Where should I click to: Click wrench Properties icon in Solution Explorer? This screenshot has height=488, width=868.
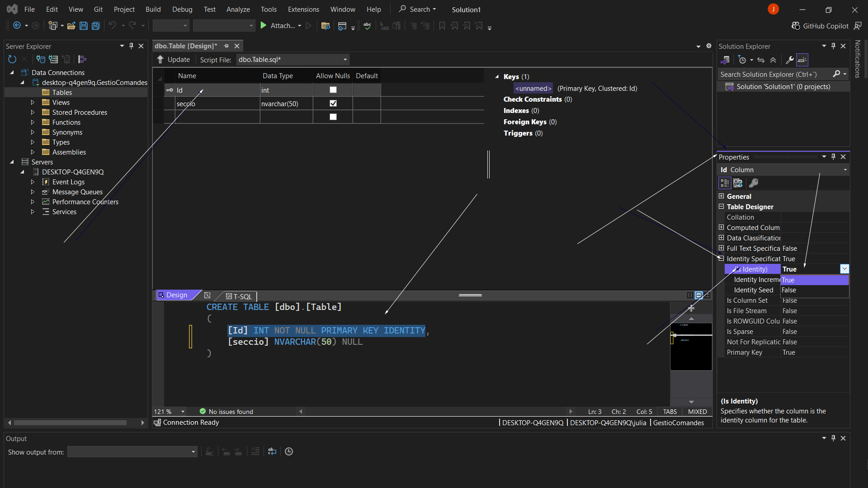(789, 60)
